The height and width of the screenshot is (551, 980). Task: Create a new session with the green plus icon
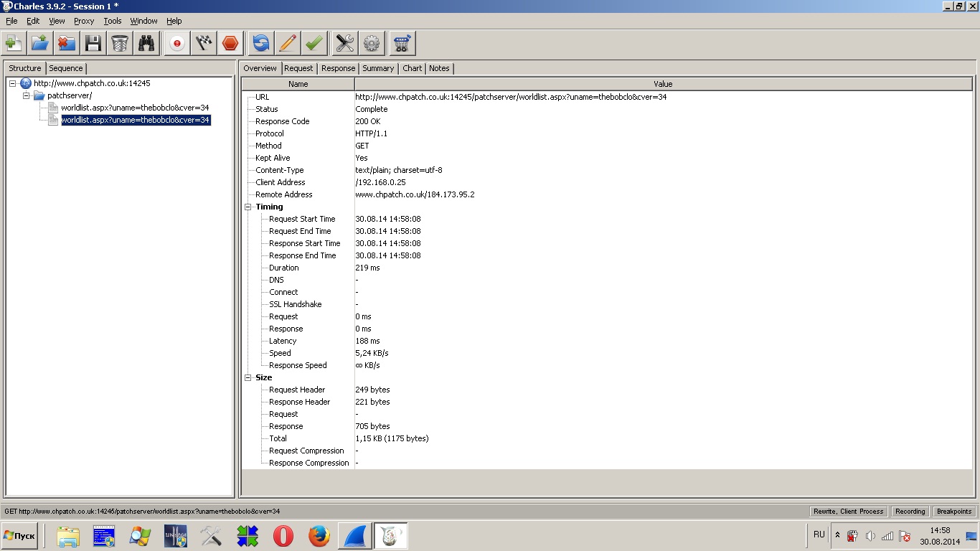pyautogui.click(x=14, y=43)
